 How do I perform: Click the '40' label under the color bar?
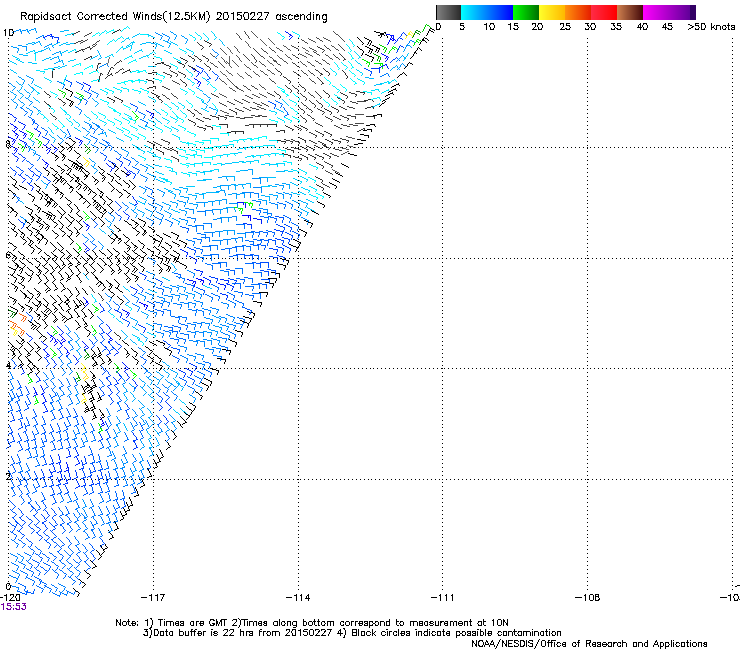[642, 27]
